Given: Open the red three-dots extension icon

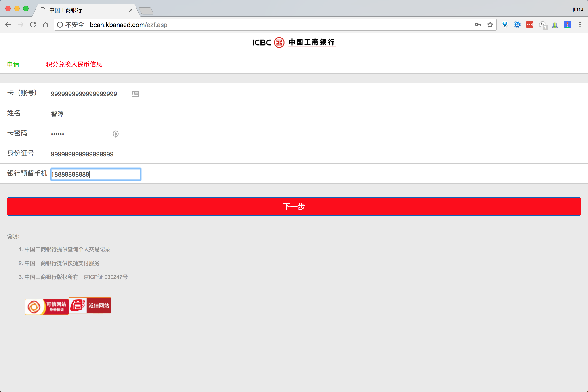Looking at the screenshot, I should point(530,25).
